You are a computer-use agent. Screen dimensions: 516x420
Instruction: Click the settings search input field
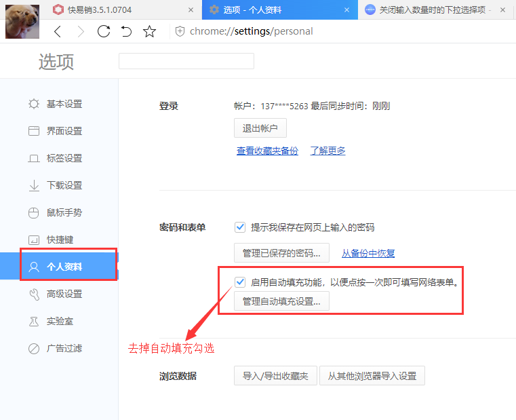[x=186, y=61]
